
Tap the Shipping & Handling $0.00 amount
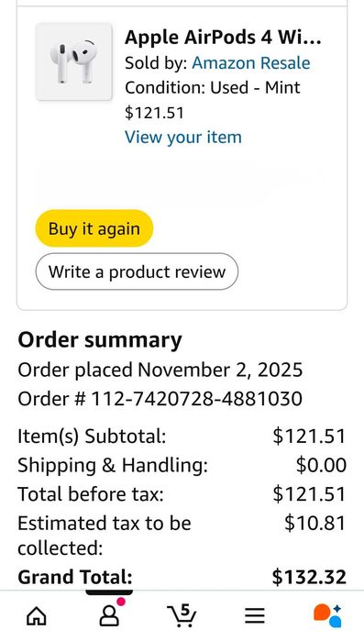[x=321, y=465]
